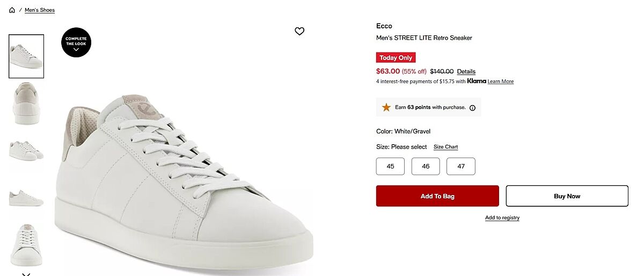This screenshot has width=644, height=276.
Task: Add sneaker to favorites with heart icon
Action: click(x=299, y=31)
